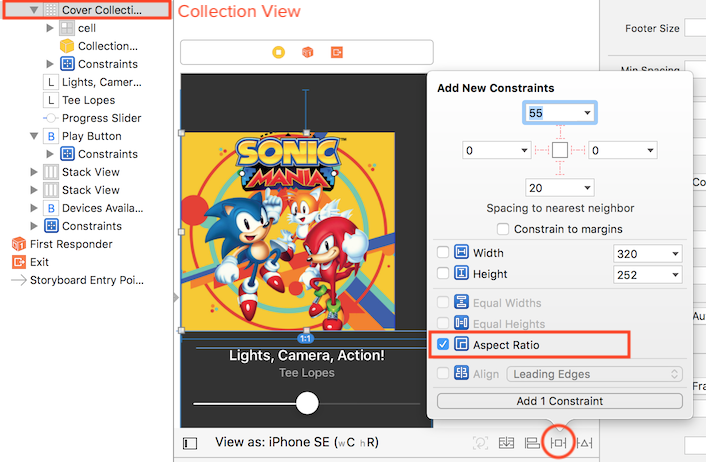
Task: Expand the first Stack View row
Action: [x=34, y=172]
